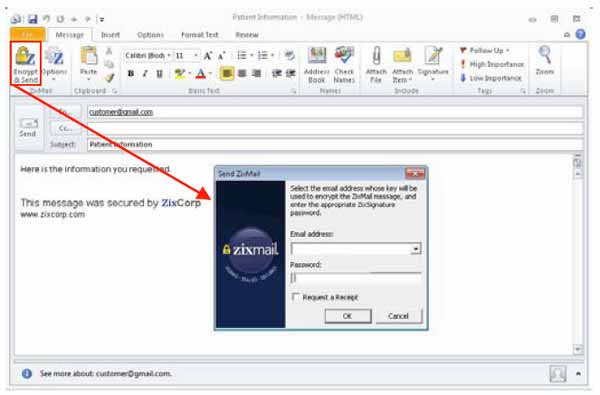Click the contact photo placeholder in People Pane
Viewport: 600px width, 395px height.
[558, 374]
